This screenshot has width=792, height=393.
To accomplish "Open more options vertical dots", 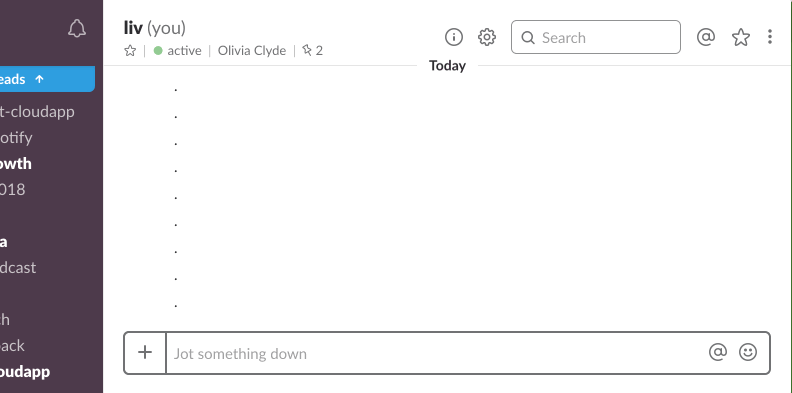I will coord(770,37).
